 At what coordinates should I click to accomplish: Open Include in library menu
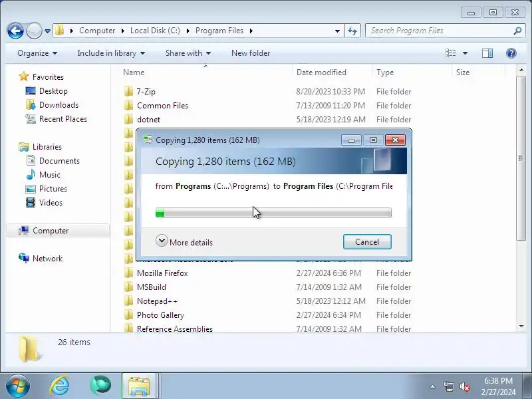(111, 53)
